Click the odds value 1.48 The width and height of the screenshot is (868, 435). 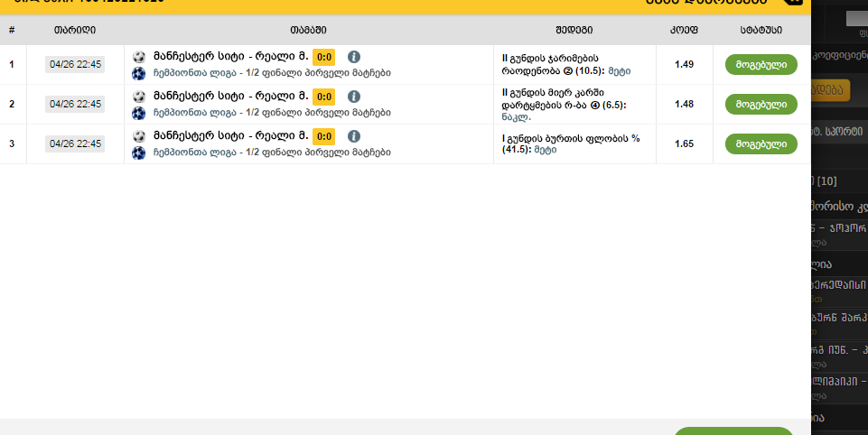[685, 104]
